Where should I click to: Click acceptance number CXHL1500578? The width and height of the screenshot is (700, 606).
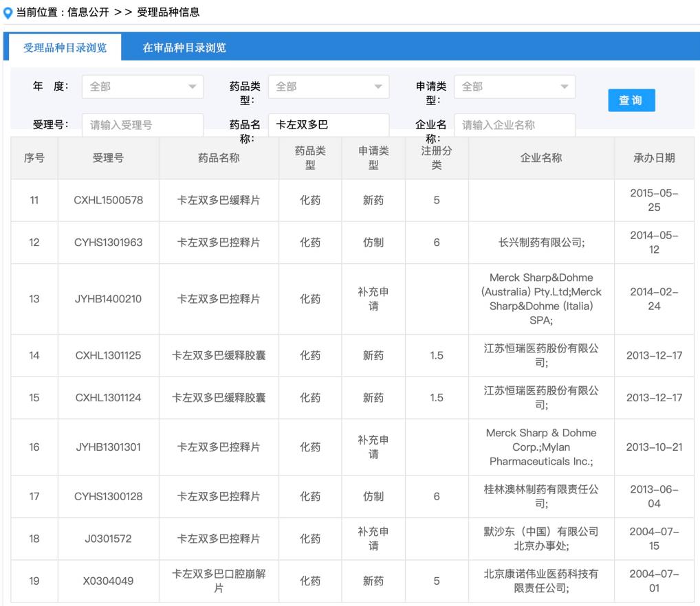[x=108, y=200]
